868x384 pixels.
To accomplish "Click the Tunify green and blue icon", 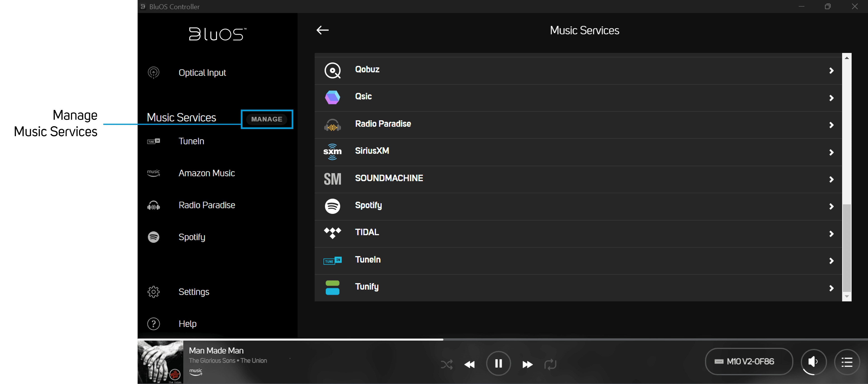I will [333, 288].
